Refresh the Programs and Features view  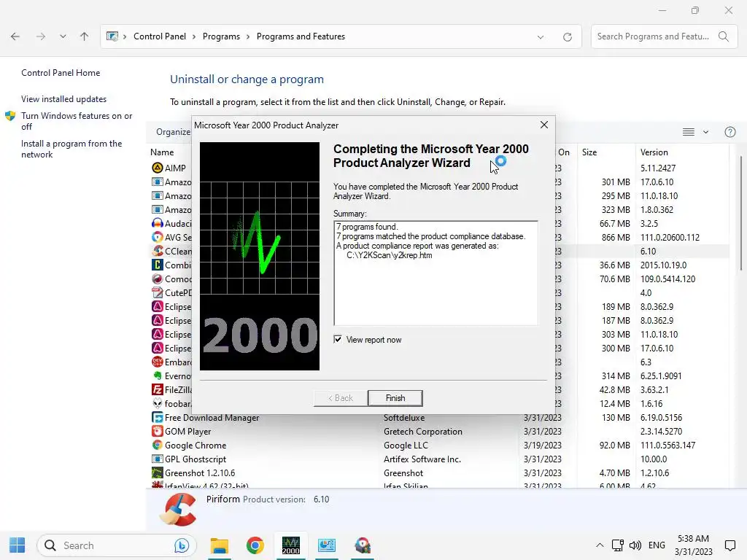point(567,36)
